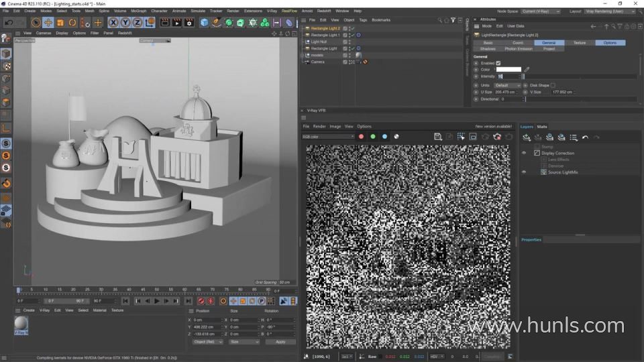Save image in V-Ray VFB toolbar
Screen dimensions: 644x362
point(438,137)
